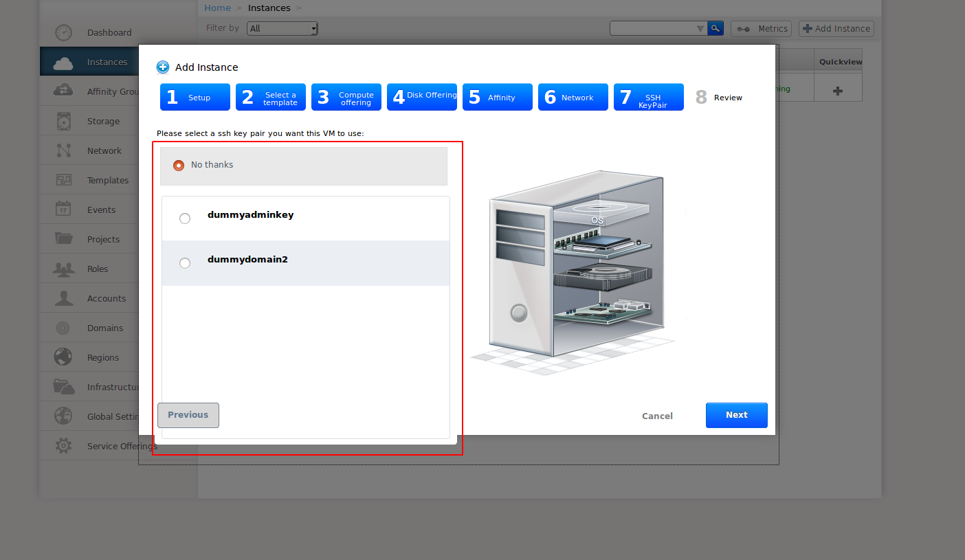The image size is (965, 560).
Task: Click the Previous button
Action: pos(188,415)
